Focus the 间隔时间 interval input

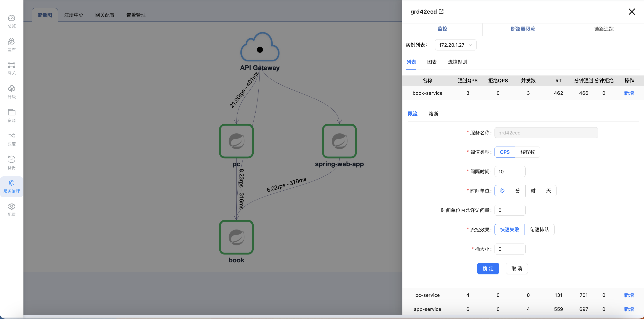point(510,172)
